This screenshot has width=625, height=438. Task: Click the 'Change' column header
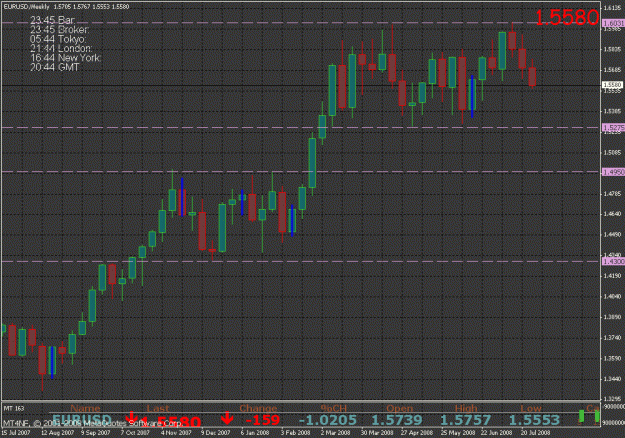[258, 409]
